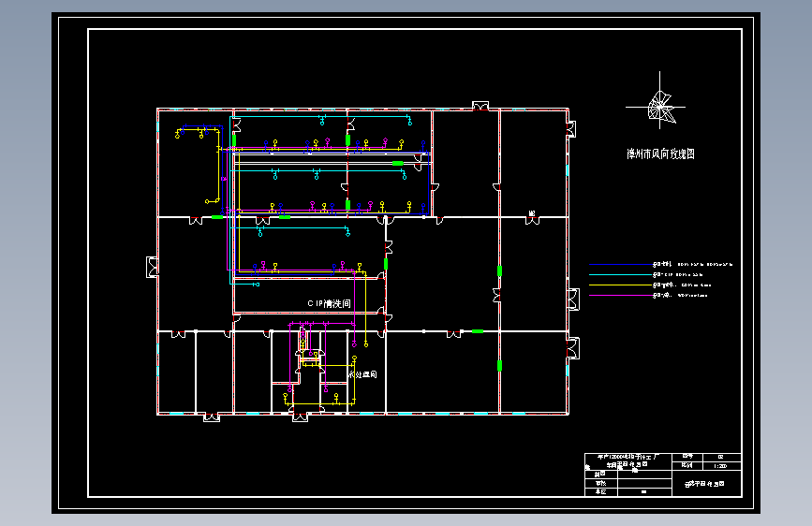Click the pipeline layout drawing-name cell
Screen dimensions: 812x526
point(706,484)
